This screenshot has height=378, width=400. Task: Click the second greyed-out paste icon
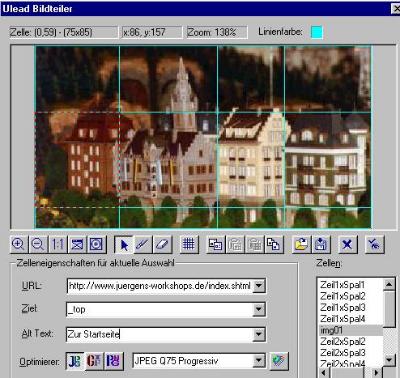(x=255, y=245)
